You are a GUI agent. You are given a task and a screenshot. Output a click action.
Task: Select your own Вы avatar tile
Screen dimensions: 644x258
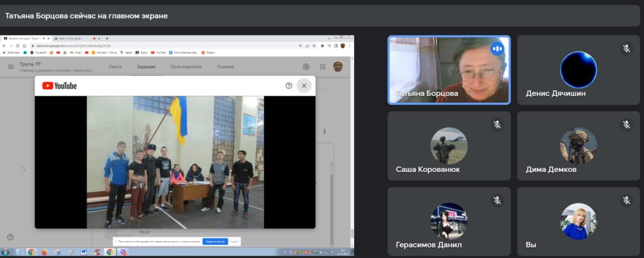click(579, 221)
